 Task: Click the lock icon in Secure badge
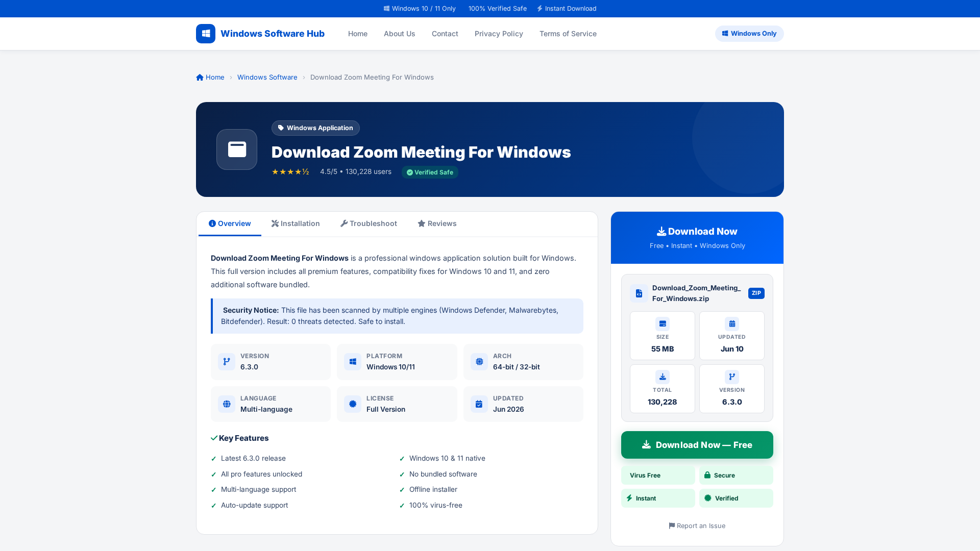[707, 475]
